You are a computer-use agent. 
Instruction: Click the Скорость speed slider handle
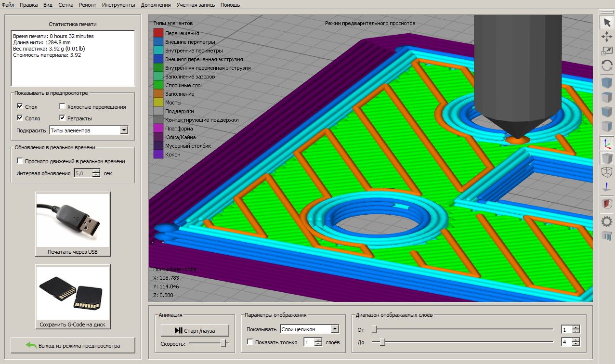tap(223, 343)
